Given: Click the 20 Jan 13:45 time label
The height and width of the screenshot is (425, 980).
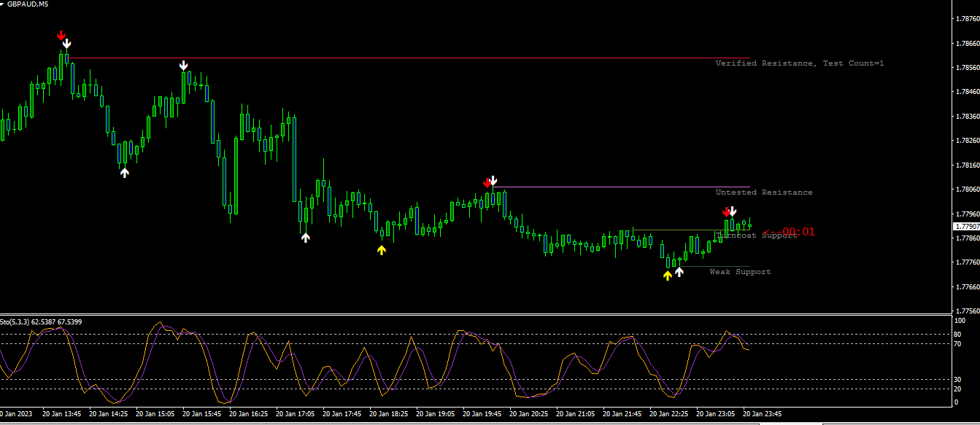Looking at the screenshot, I should (x=61, y=413).
